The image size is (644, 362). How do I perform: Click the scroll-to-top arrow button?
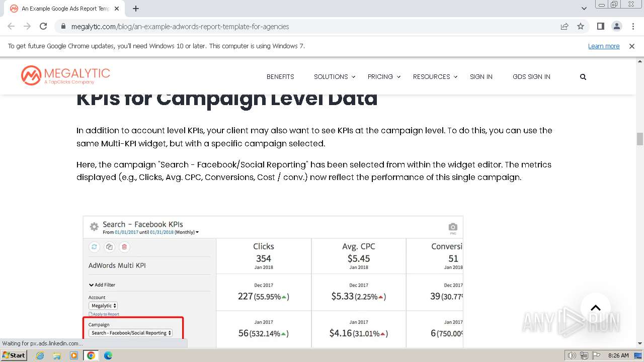(595, 308)
